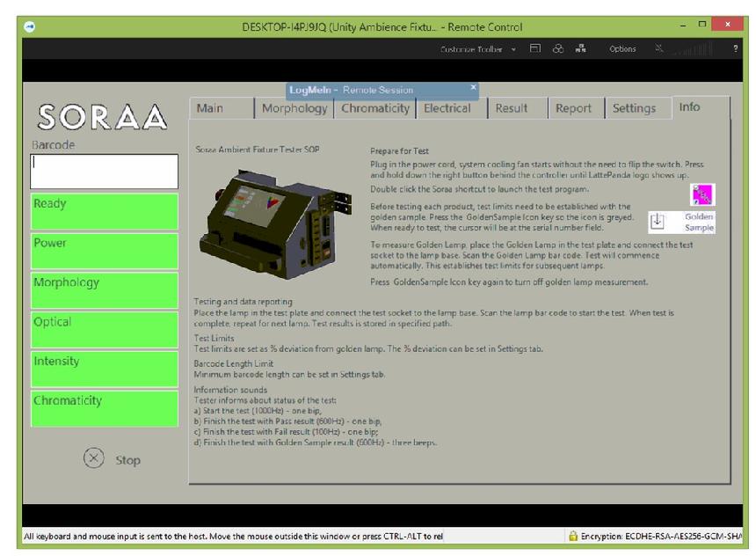Viewport: 756px width, 556px height.
Task: Open the Customize Toolbar dropdown
Action: point(478,49)
